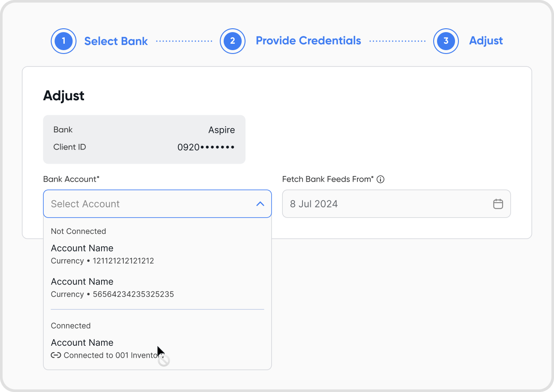Click the Fetch Bank Feeds From label
Viewport: 554px width, 392px height.
(328, 179)
